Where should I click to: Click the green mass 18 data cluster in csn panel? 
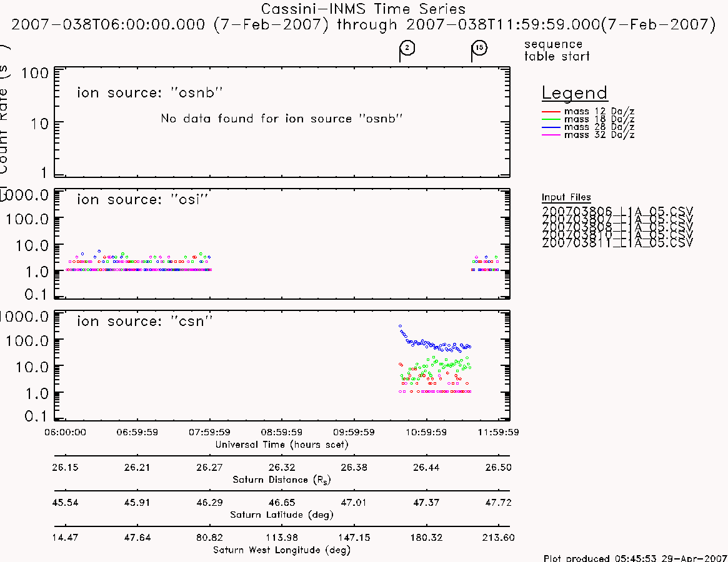pos(436,369)
